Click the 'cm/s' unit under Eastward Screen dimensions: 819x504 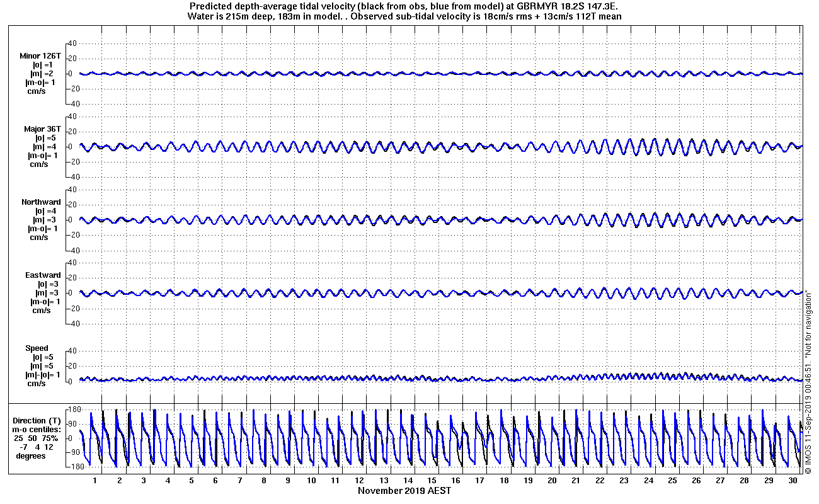pyautogui.click(x=42, y=311)
